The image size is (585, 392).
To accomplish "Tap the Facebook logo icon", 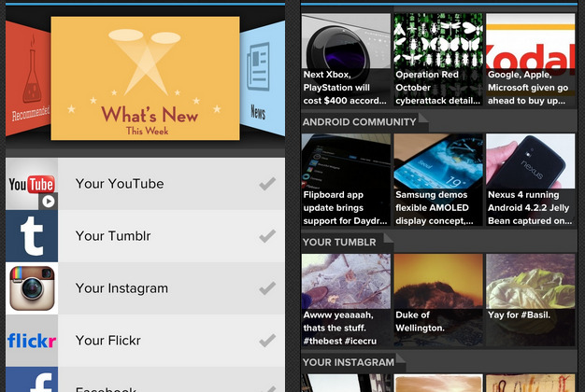I will 32,379.
